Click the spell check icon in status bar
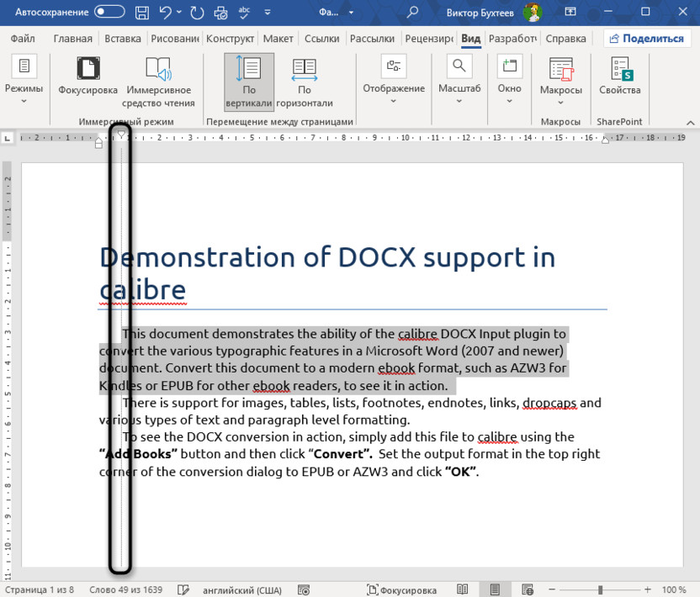The image size is (700, 597). point(183,589)
